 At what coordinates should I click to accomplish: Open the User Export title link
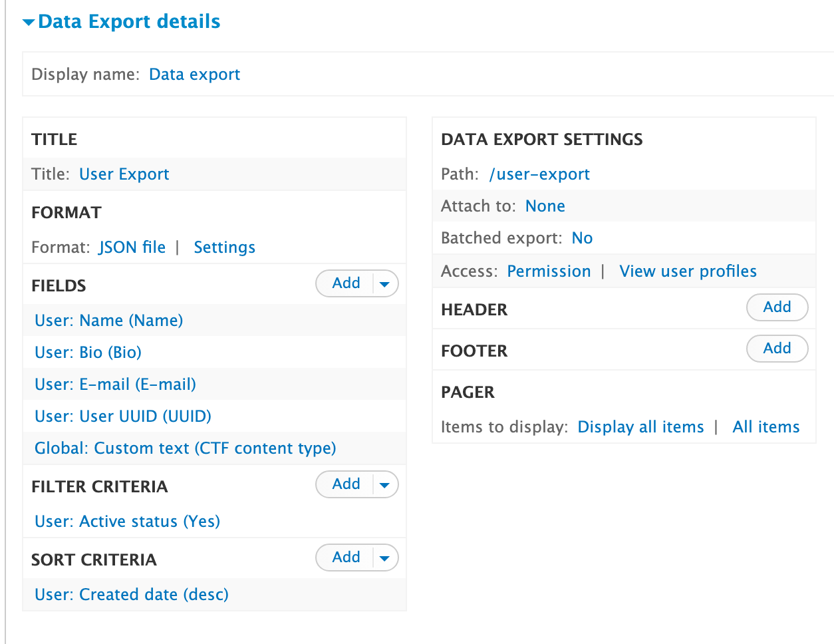124,174
